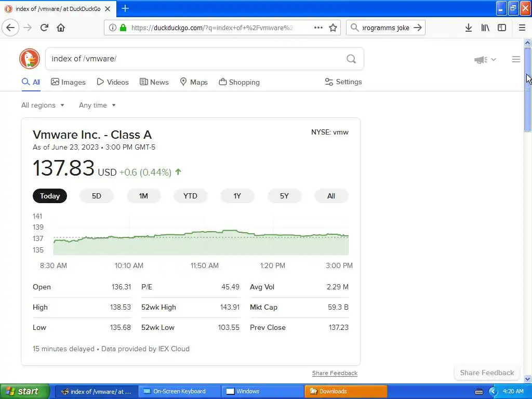Switch to the Shopping tab
This screenshot has height=399, width=532.
(x=239, y=82)
